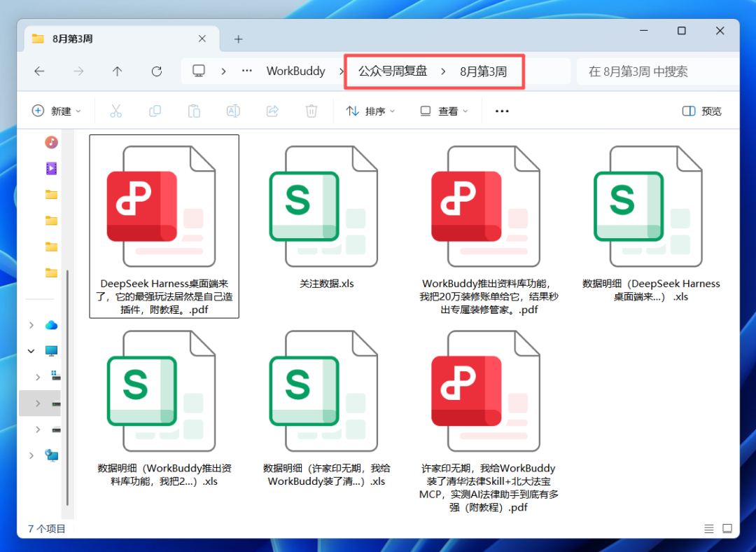Click 8月第3周 breadcrumb segment
756x552 pixels.
pyautogui.click(x=483, y=72)
